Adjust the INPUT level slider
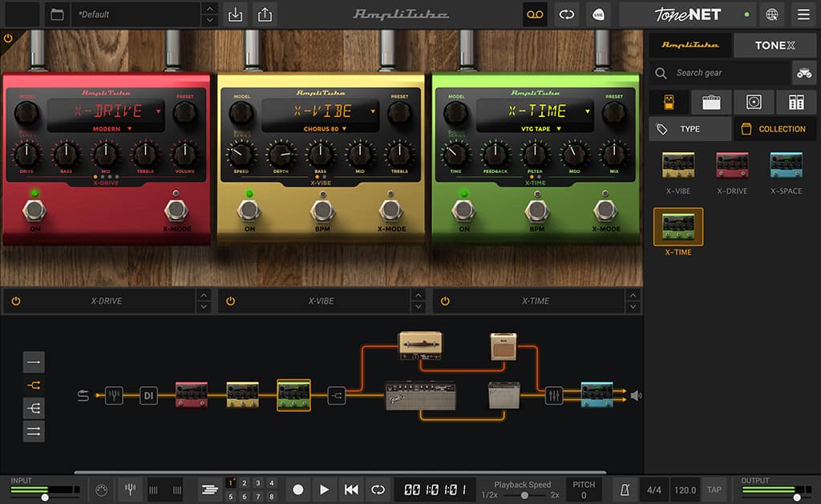The image size is (821, 504). click(x=45, y=497)
